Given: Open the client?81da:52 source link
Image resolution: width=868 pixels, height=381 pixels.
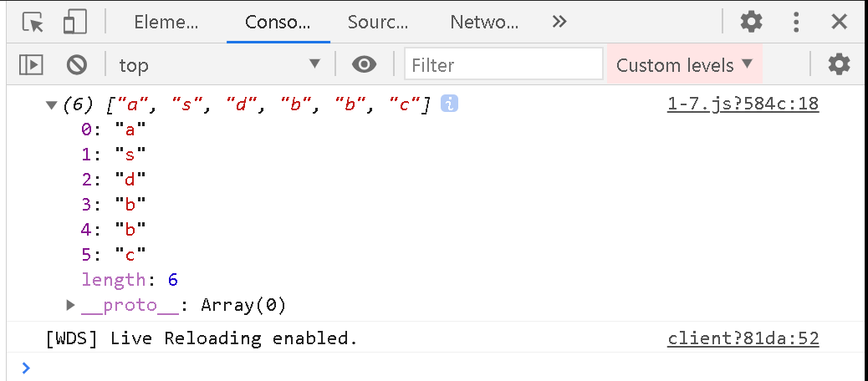Looking at the screenshot, I should (743, 338).
